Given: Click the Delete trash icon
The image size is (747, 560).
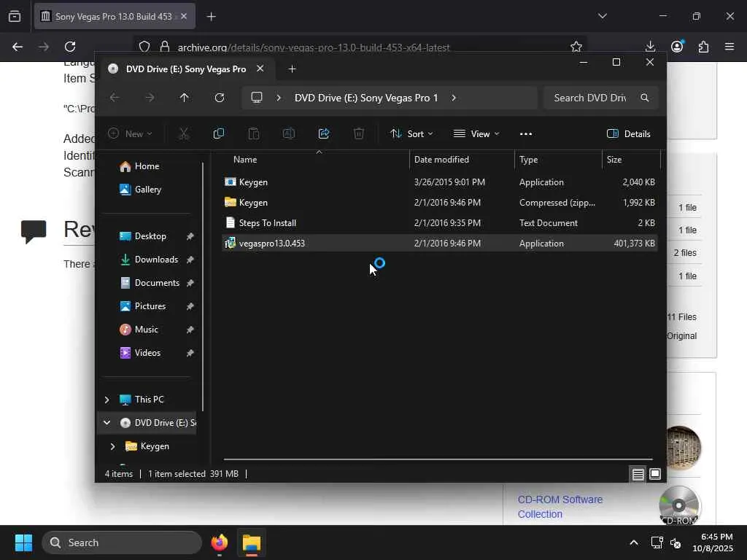Looking at the screenshot, I should (x=359, y=134).
